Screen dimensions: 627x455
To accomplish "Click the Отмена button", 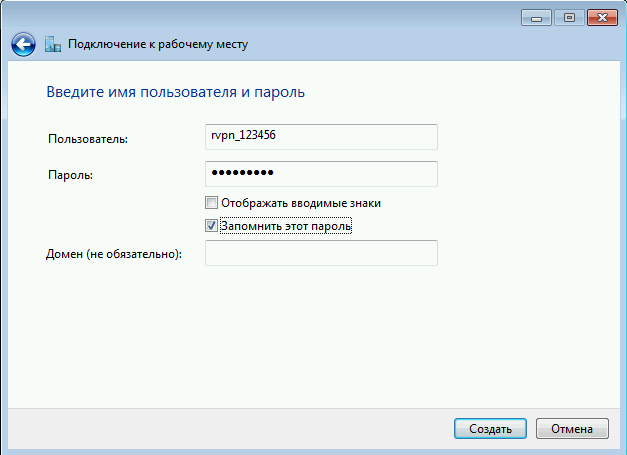I will (x=572, y=429).
